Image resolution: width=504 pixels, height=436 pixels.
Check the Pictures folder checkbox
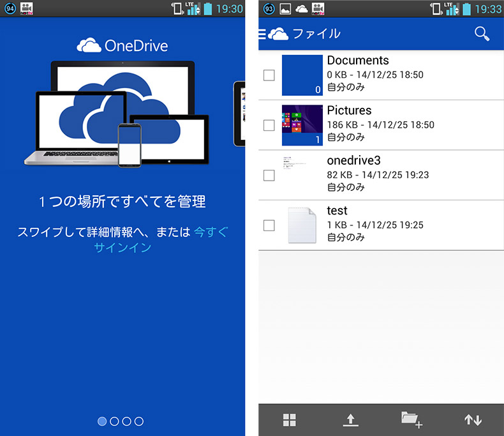point(269,125)
